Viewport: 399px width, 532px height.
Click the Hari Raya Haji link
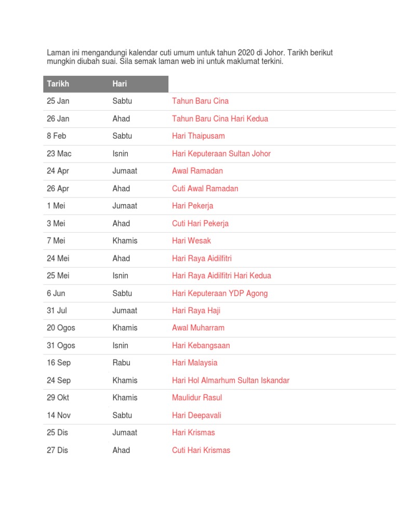tap(196, 311)
